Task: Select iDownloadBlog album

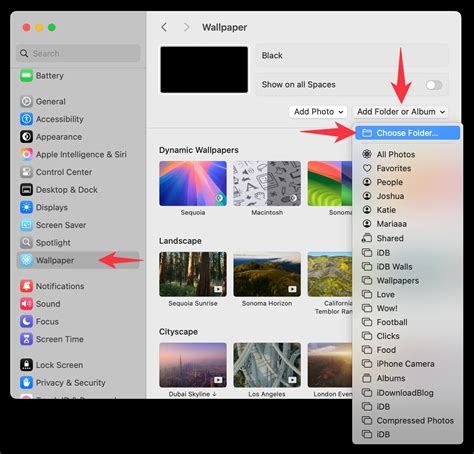Action: tap(408, 393)
